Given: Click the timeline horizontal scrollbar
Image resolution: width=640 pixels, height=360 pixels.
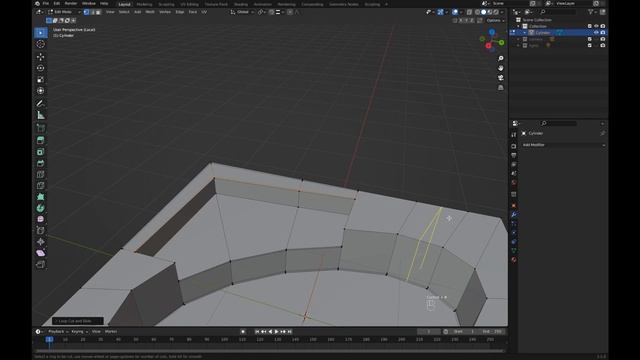Looking at the screenshot, I should (269, 351).
